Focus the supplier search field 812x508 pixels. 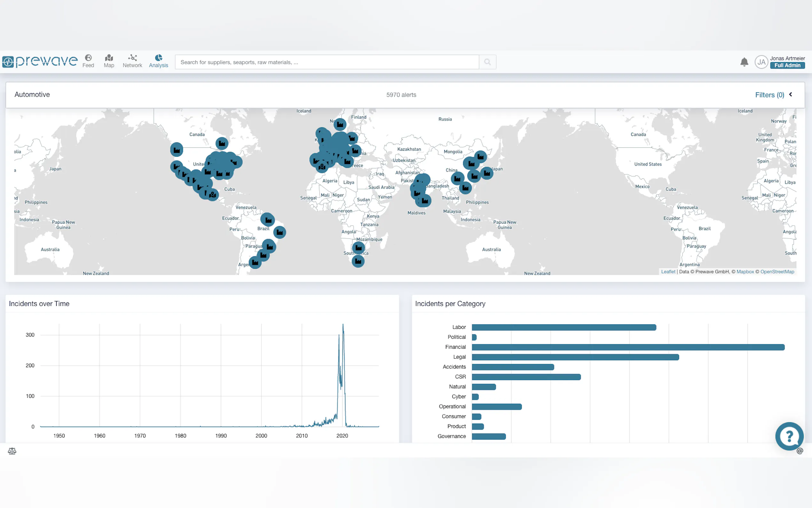[x=327, y=62]
